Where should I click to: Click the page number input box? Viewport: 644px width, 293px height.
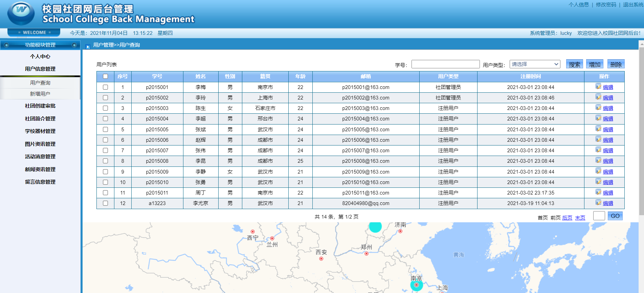coord(599,216)
